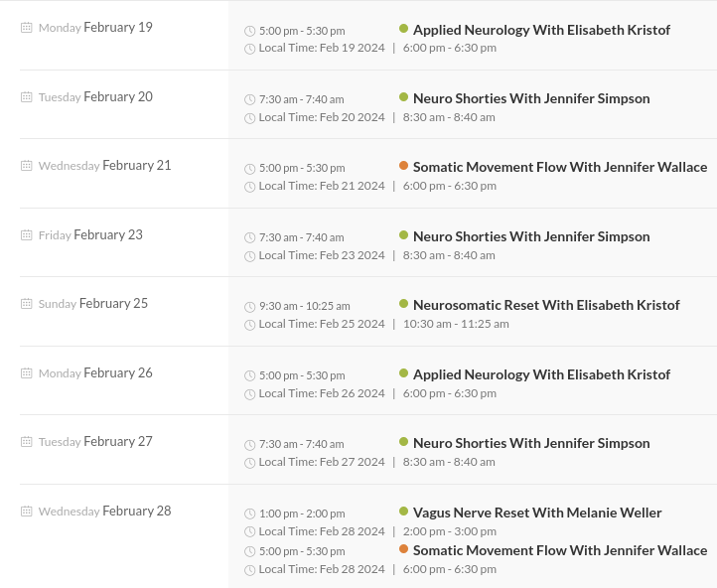Click Local Time: Feb 19 2024 text
The width and height of the screenshot is (717, 588).
click(x=322, y=48)
